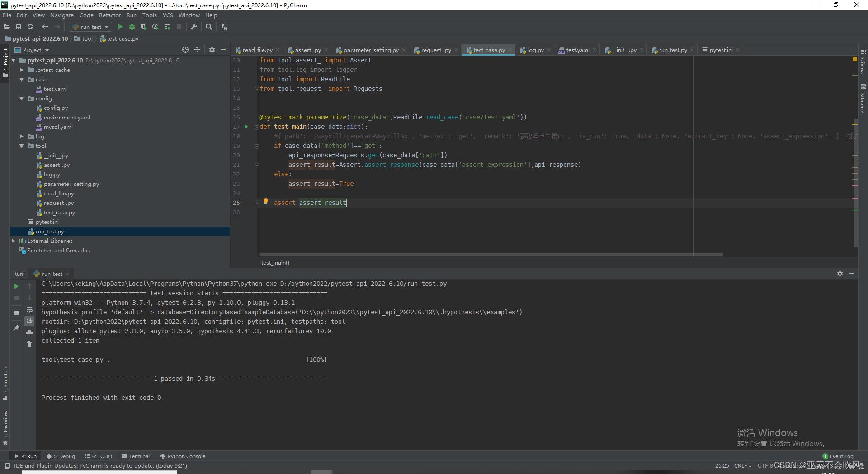The height and width of the screenshot is (474, 868).
Task: Toggle tool window quick access in status bar corner
Action: pos(7,466)
